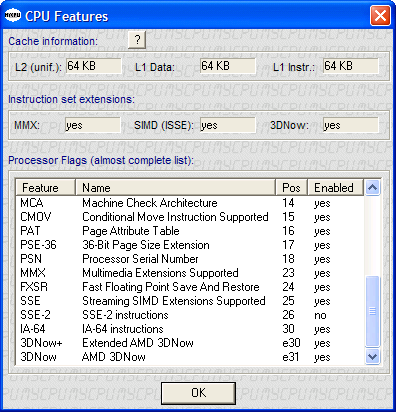Click the processor flags scrollbar thumb
Screen dimensions: 396x412
click(372, 311)
